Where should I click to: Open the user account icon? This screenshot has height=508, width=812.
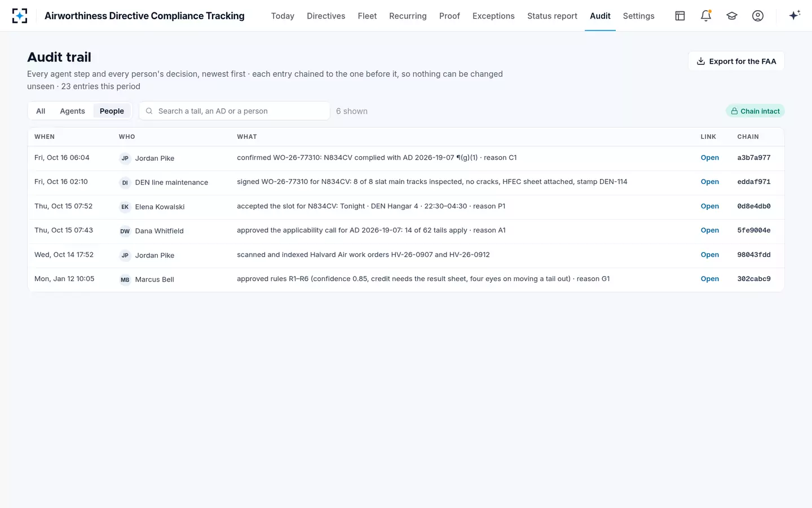758,16
